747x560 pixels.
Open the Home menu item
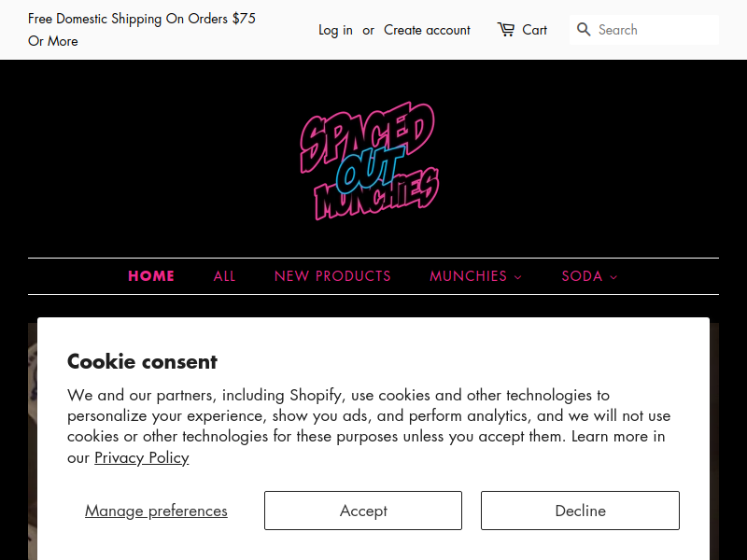[151, 276]
